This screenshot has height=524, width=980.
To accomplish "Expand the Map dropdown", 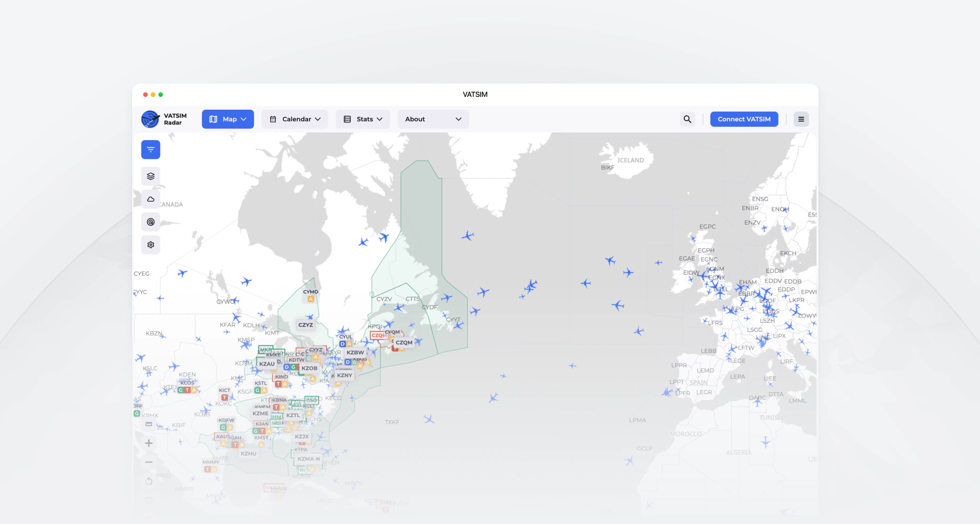I will coord(228,119).
